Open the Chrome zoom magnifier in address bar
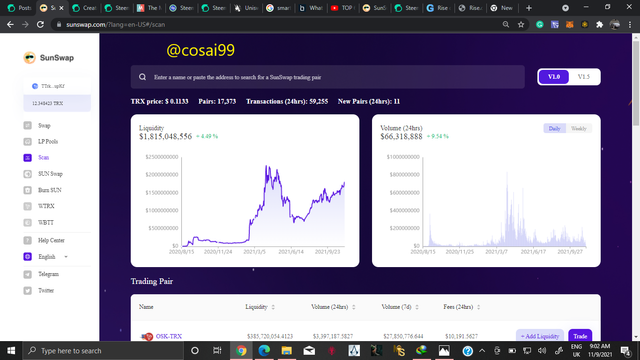640x360 pixels. [x=506, y=24]
